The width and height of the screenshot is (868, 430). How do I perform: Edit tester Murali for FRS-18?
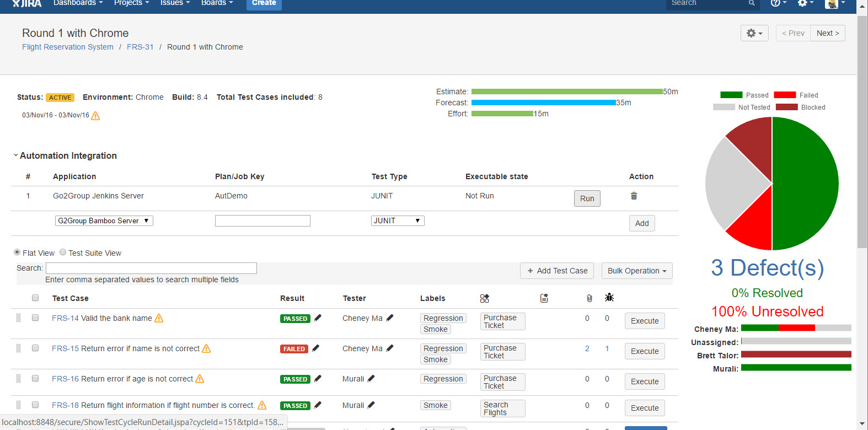coord(371,405)
